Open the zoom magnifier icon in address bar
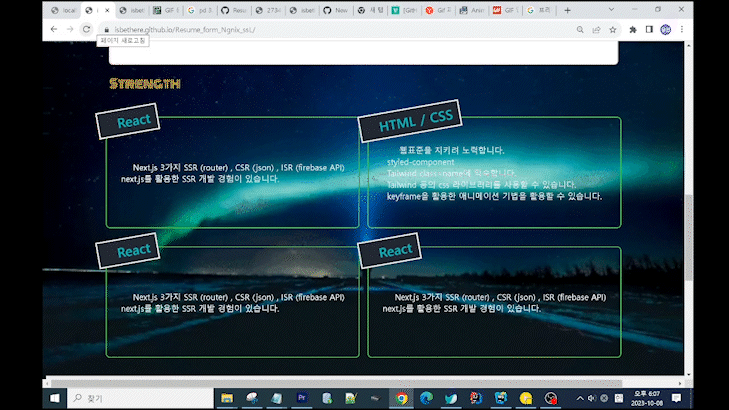729x410 pixels. click(580, 30)
